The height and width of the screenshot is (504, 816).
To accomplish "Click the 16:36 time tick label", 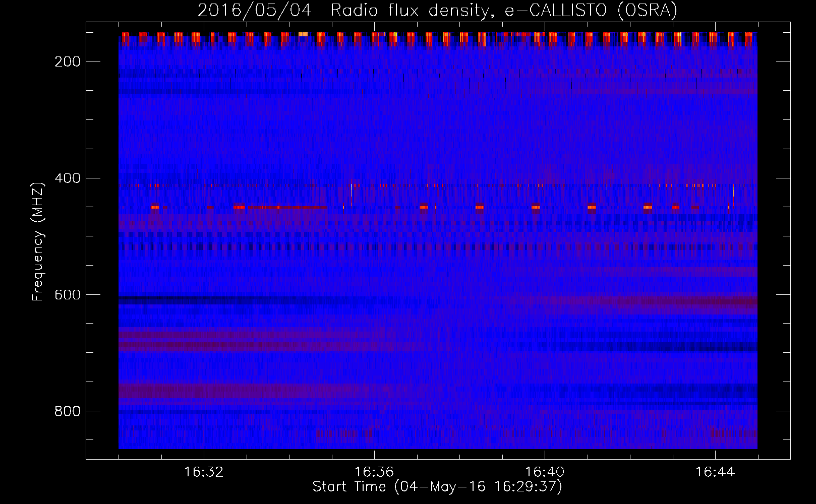I will point(374,472).
